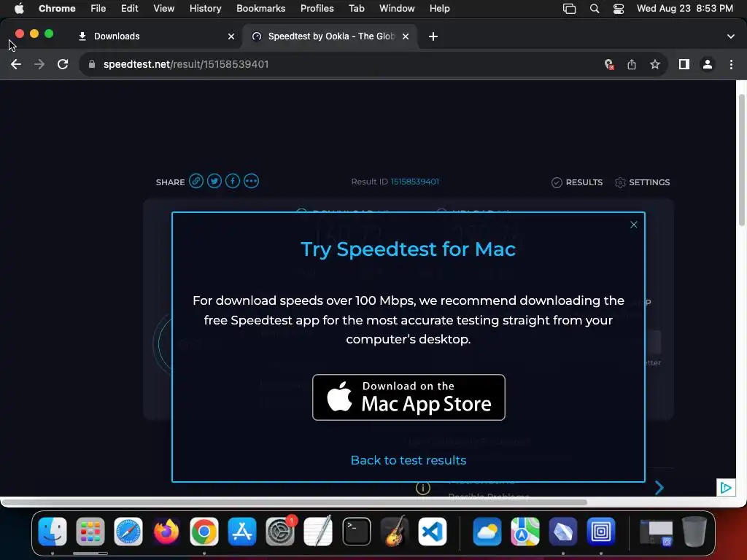This screenshot has height=560, width=747.
Task: Share result on Facebook
Action: coord(233,182)
